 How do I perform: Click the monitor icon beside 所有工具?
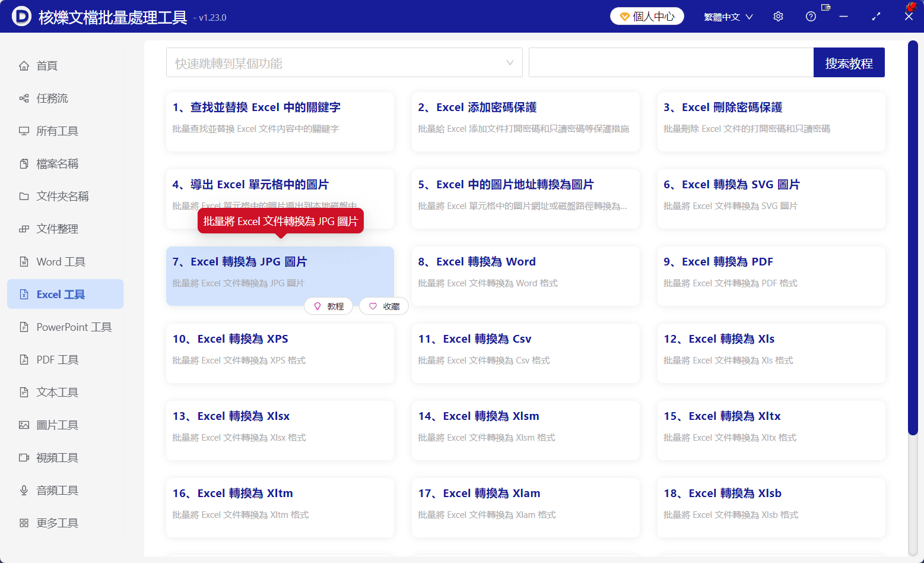(x=24, y=131)
